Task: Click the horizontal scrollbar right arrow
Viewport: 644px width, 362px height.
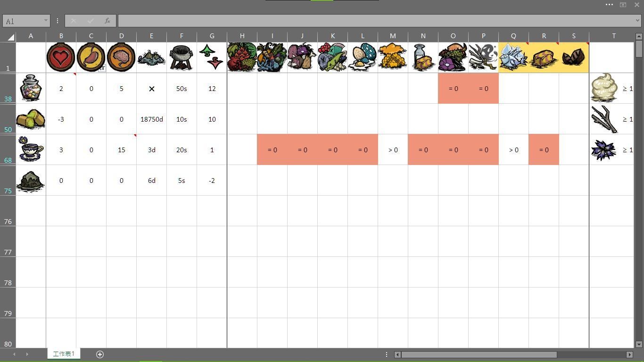Action: point(629,354)
